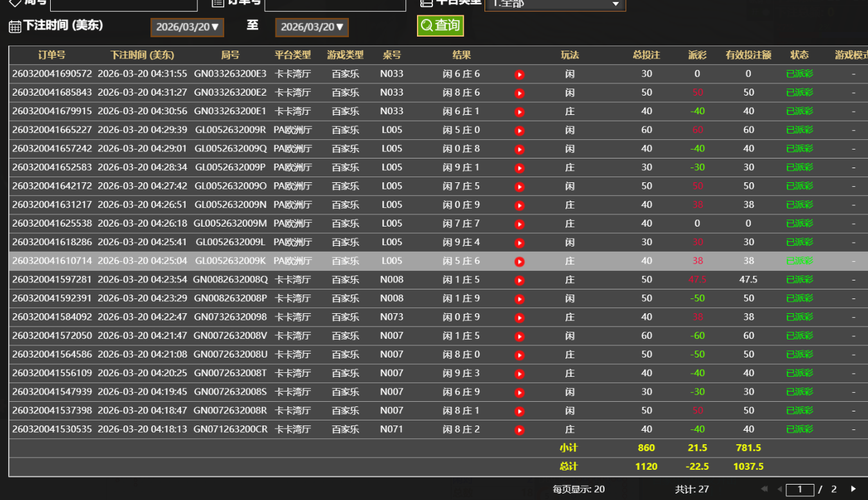Click the page number input box
The width and height of the screenshot is (868, 500).
(x=800, y=490)
